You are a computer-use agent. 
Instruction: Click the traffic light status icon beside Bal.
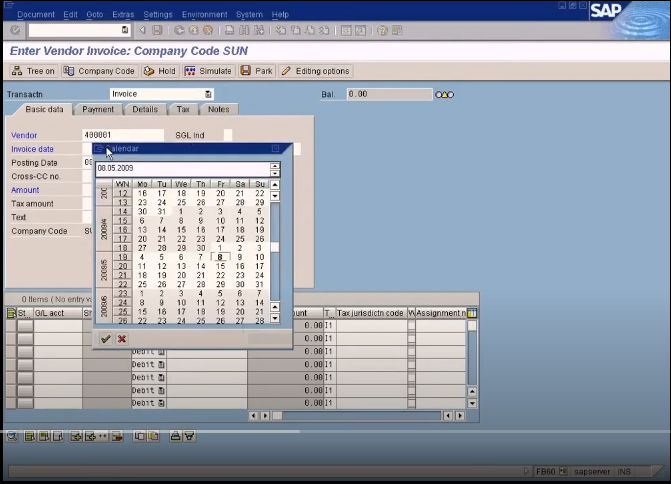point(444,95)
